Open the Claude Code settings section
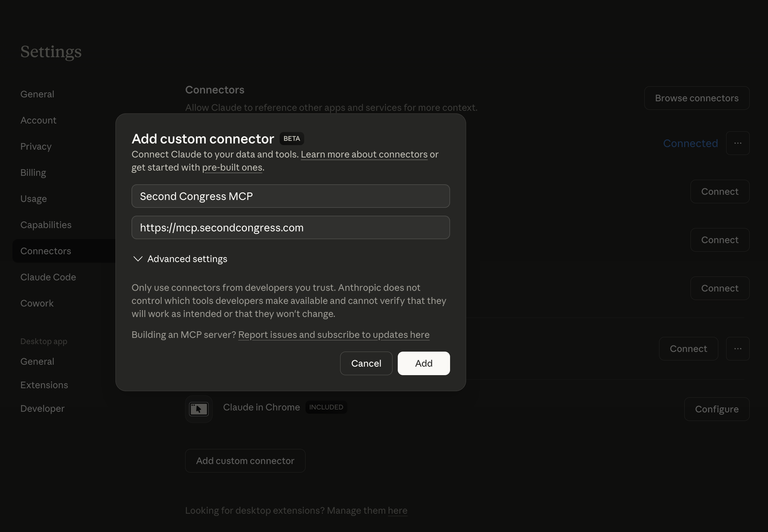This screenshot has width=768, height=532. (48, 277)
